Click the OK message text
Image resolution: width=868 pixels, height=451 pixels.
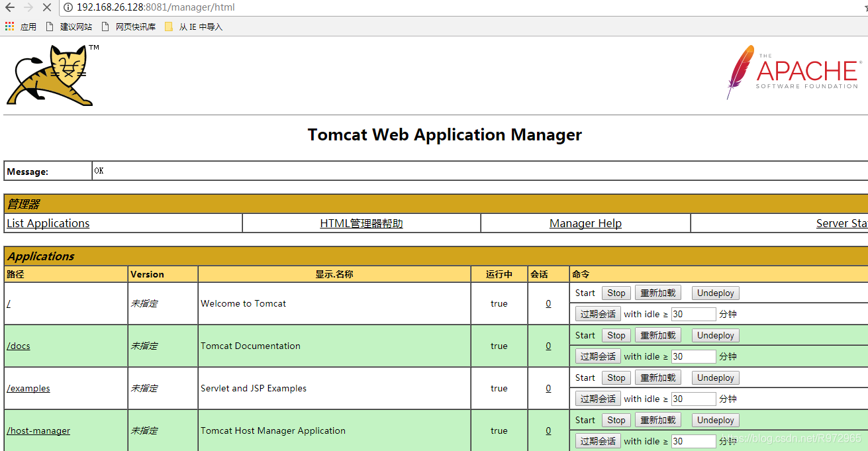pyautogui.click(x=99, y=171)
